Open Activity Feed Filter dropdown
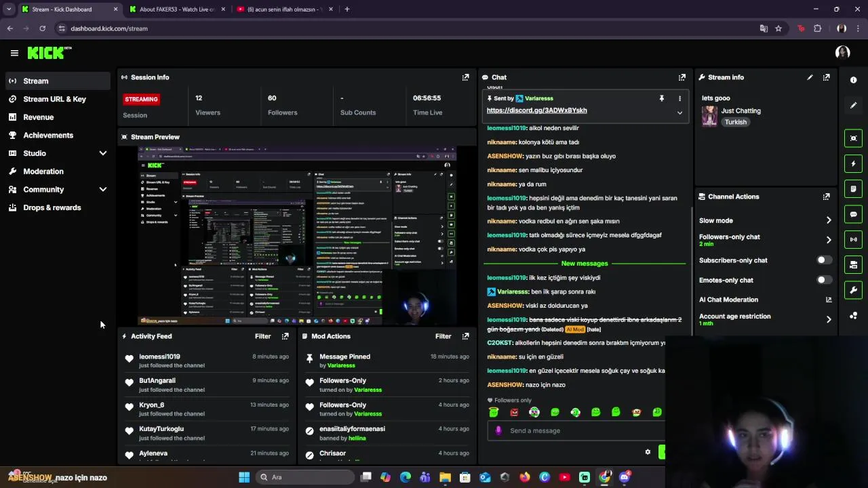Screen dimensions: 868x488 263,336
